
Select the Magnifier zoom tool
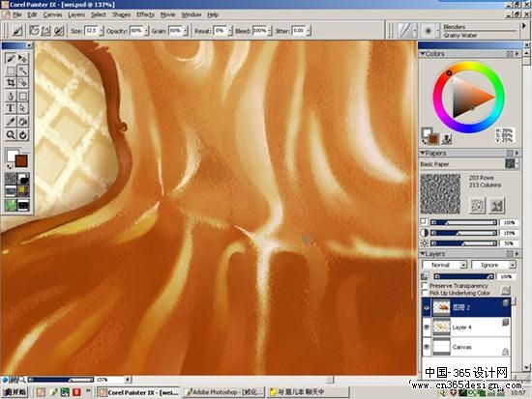(11, 134)
